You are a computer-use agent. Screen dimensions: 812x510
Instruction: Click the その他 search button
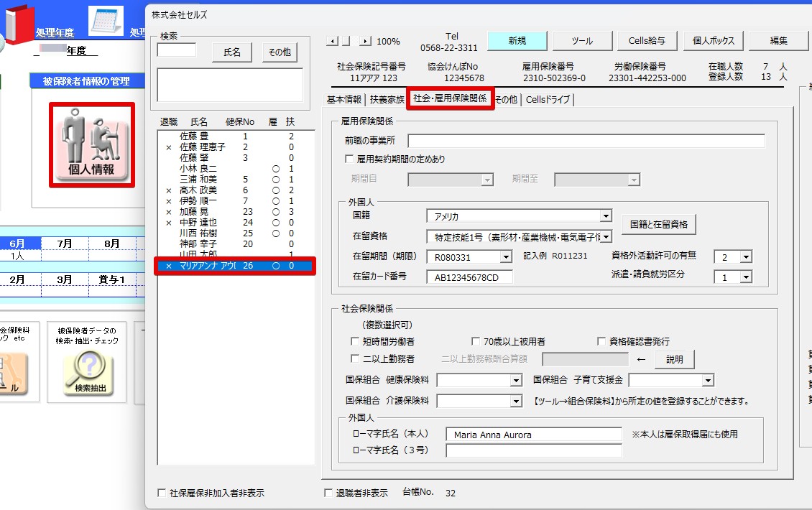tap(280, 52)
